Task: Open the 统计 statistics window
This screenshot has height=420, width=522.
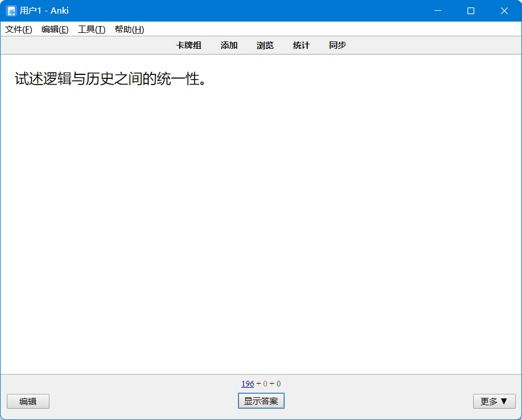Action: 301,45
